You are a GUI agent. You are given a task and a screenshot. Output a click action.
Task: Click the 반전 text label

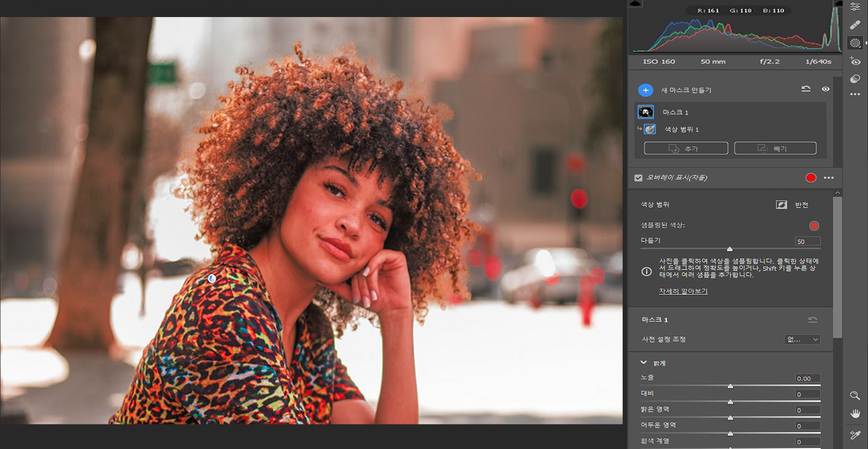tap(801, 205)
